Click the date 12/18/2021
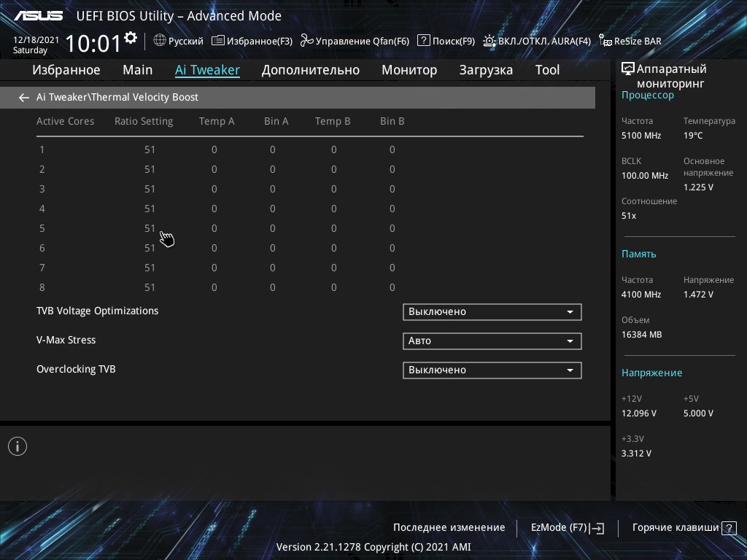This screenshot has height=560, width=747. click(x=36, y=40)
